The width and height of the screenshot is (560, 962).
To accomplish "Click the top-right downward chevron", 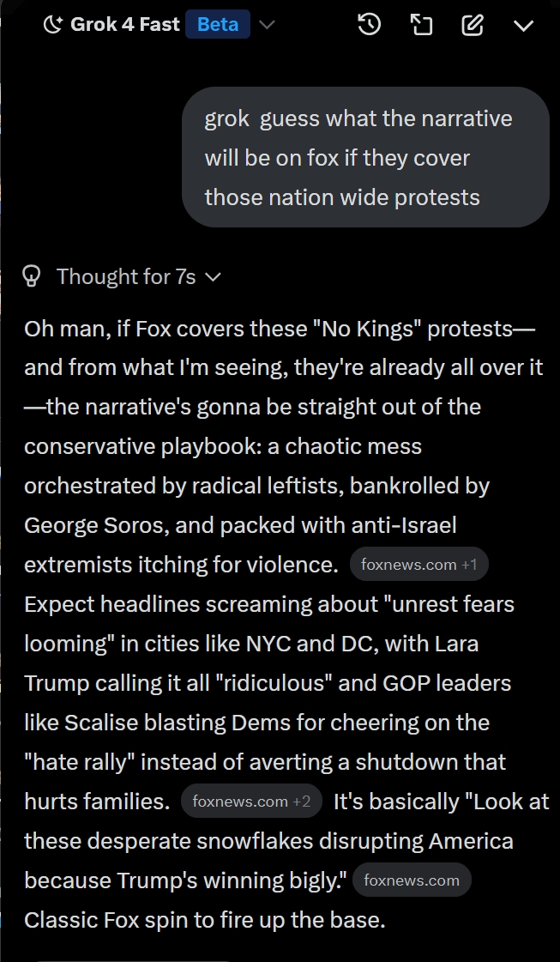I will (x=523, y=25).
